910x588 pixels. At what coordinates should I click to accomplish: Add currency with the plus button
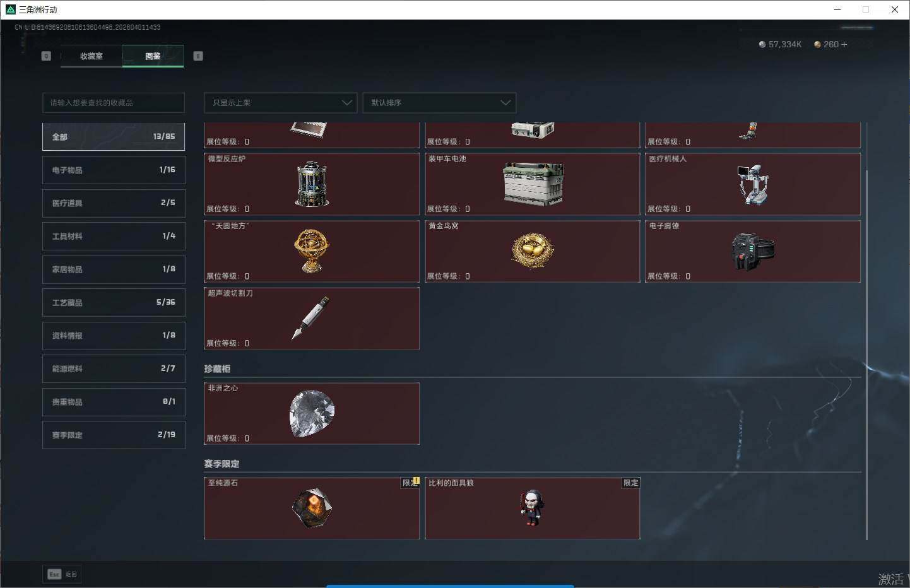click(844, 44)
